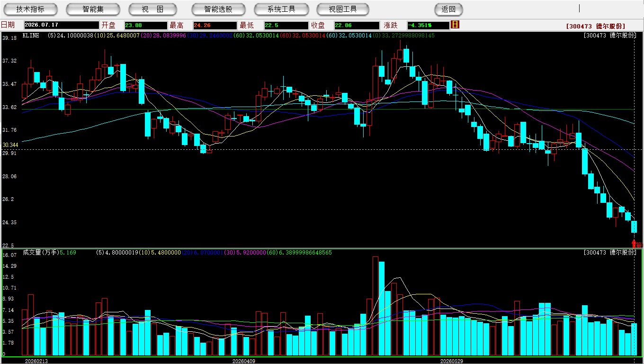Click the 日 daily period icon
This screenshot has height=364, width=644.
coord(455,25)
